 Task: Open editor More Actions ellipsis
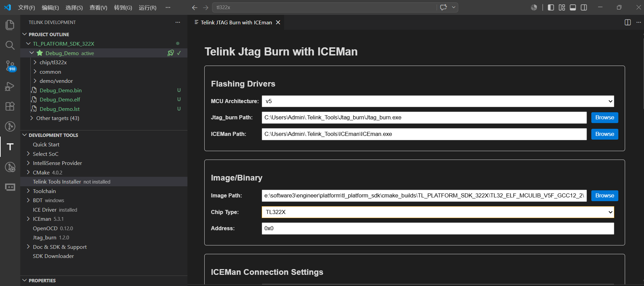[x=639, y=22]
